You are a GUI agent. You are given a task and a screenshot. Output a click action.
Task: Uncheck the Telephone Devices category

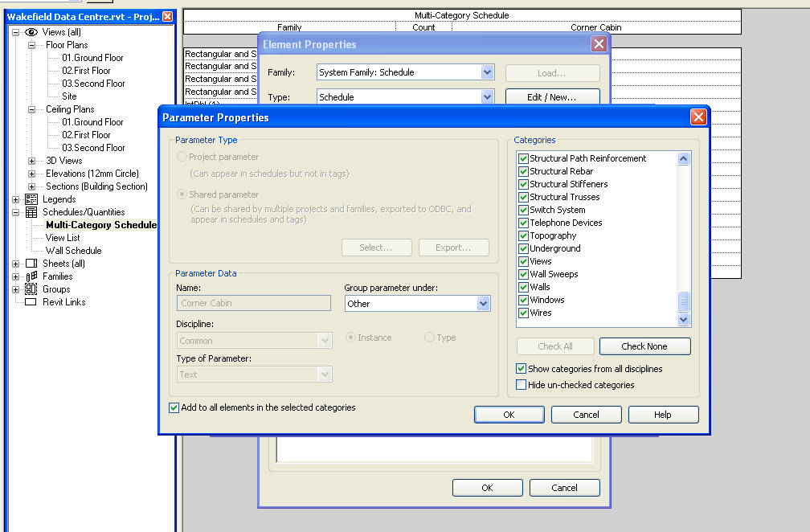pyautogui.click(x=523, y=223)
